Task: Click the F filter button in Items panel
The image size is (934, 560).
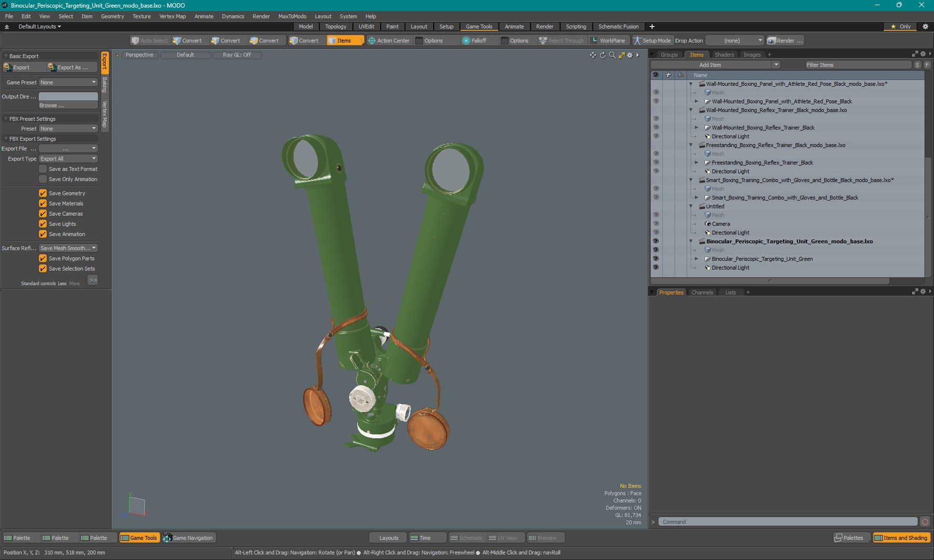Action: [x=927, y=65]
